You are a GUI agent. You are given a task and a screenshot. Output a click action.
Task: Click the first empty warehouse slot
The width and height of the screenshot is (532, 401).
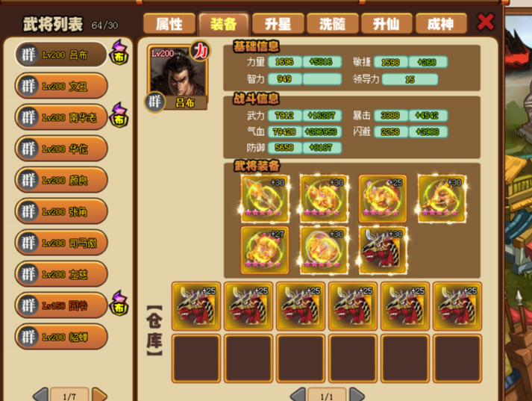pyautogui.click(x=196, y=358)
